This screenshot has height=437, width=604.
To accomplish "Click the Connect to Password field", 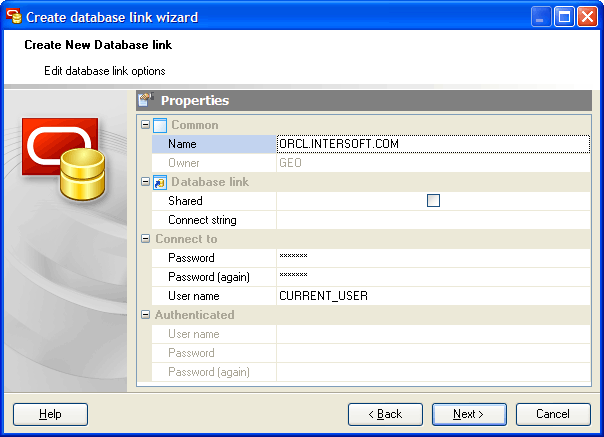I will point(433,258).
